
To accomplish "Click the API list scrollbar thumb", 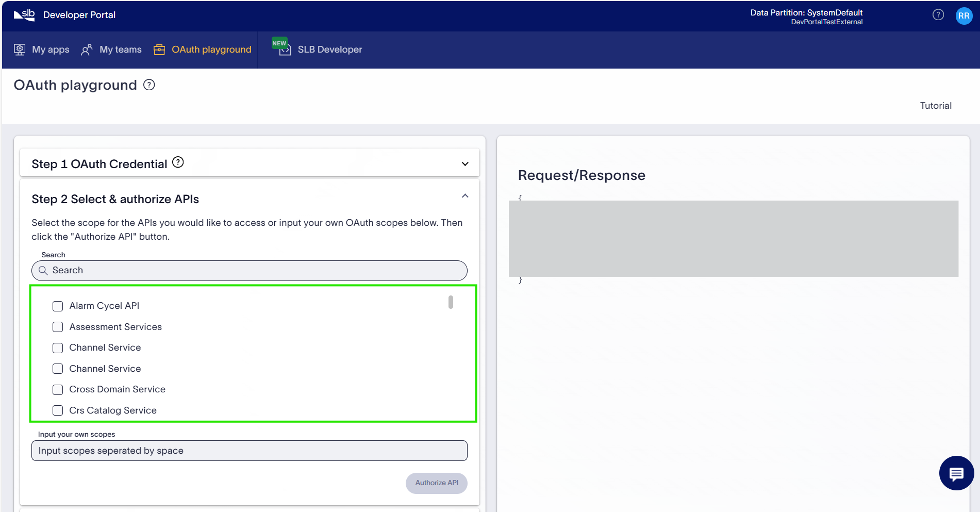I will coord(451,302).
